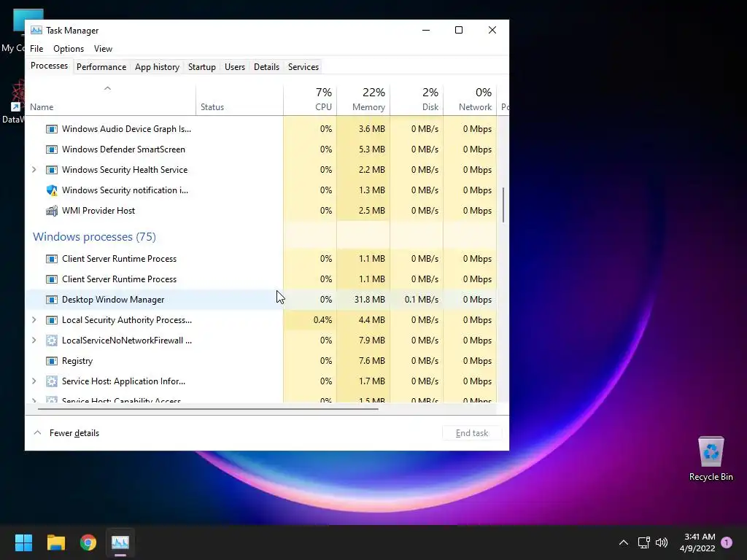The height and width of the screenshot is (560, 747).
Task: Open the File menu
Action: click(36, 49)
